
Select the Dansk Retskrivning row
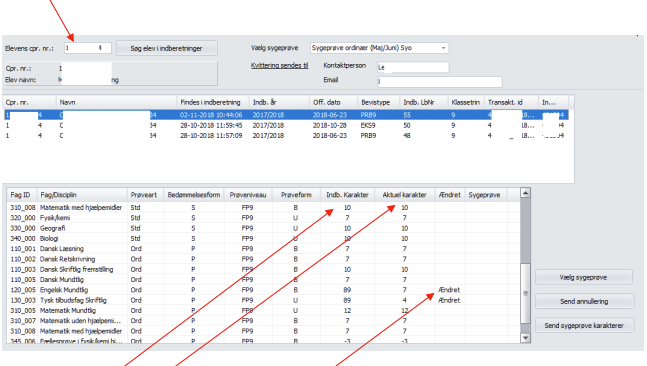[x=263, y=259]
